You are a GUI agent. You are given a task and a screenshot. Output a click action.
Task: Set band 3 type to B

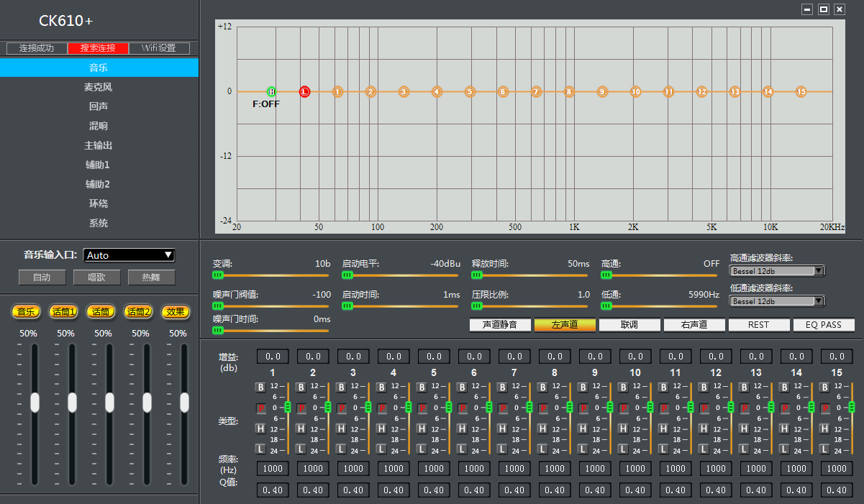[342, 388]
